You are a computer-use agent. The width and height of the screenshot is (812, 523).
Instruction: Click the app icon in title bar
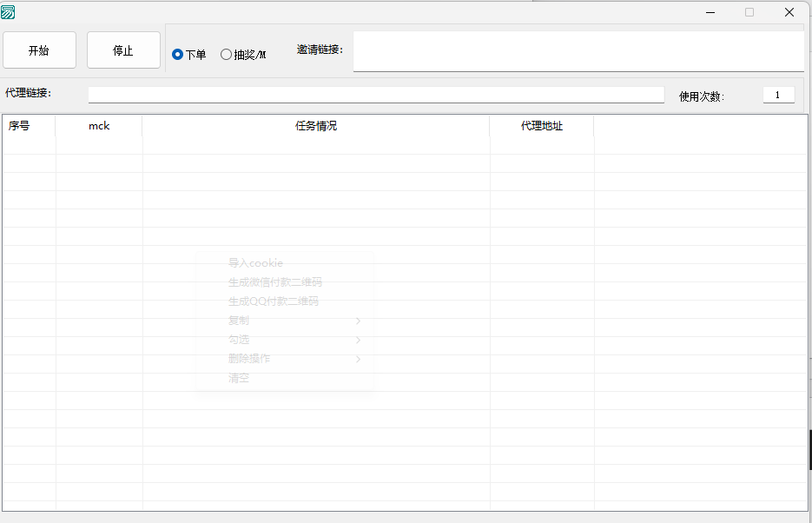point(9,12)
